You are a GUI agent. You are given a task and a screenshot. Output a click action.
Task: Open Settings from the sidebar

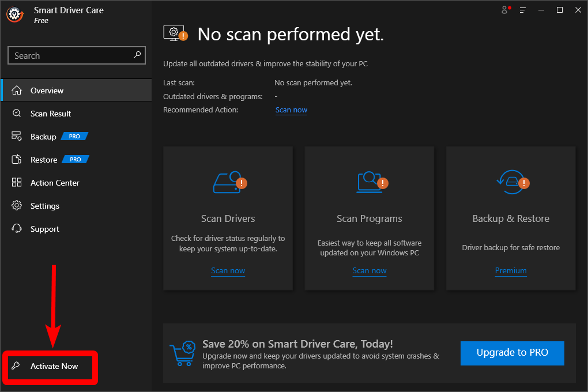[77, 206]
